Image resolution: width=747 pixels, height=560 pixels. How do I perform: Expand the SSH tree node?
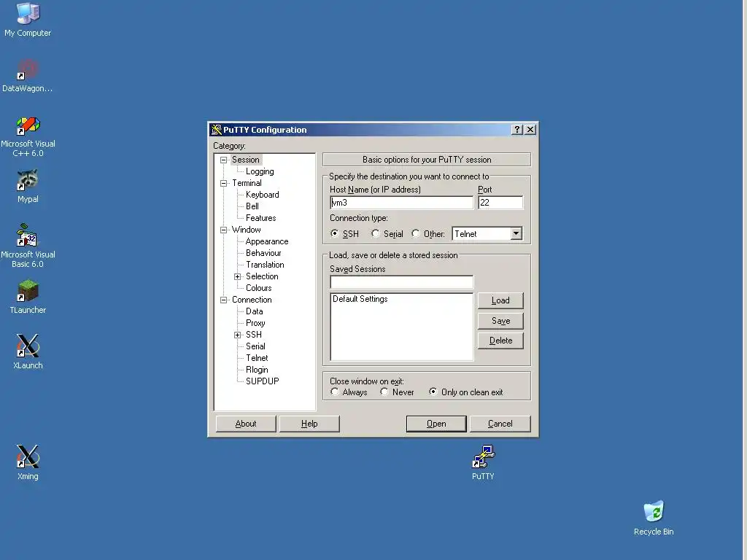click(237, 335)
